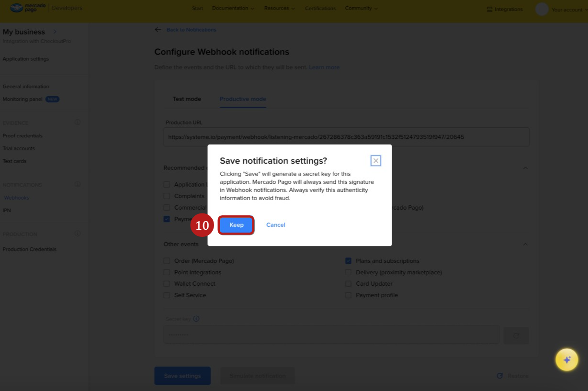Screen dimensions: 588x391
Task: Open Integrations in the header
Action: click(x=505, y=9)
